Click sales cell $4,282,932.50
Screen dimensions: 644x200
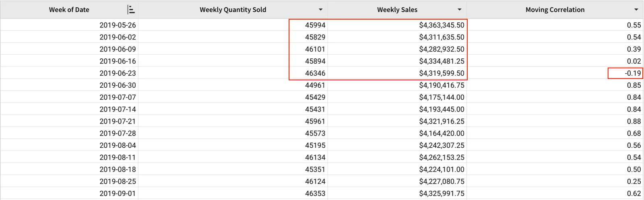click(x=397, y=49)
